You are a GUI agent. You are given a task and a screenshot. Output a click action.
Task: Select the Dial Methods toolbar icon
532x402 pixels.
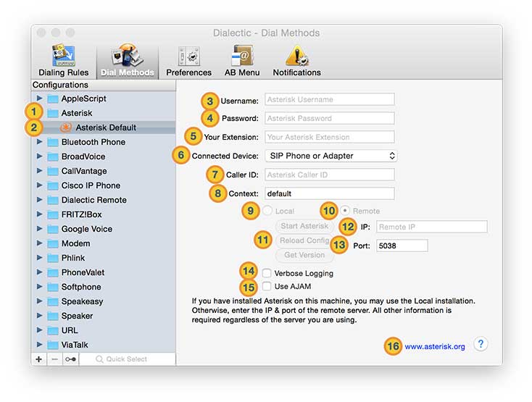[128, 55]
